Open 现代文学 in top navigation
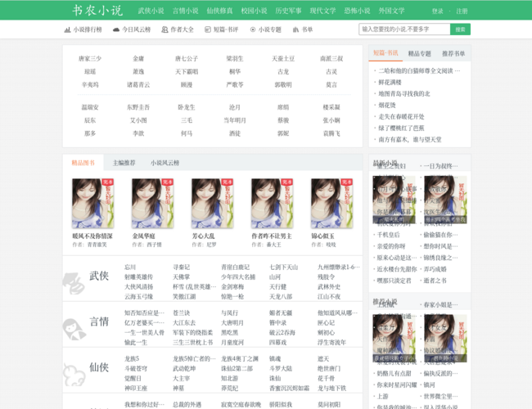Screen dimensions: 532x409 [x=322, y=11]
